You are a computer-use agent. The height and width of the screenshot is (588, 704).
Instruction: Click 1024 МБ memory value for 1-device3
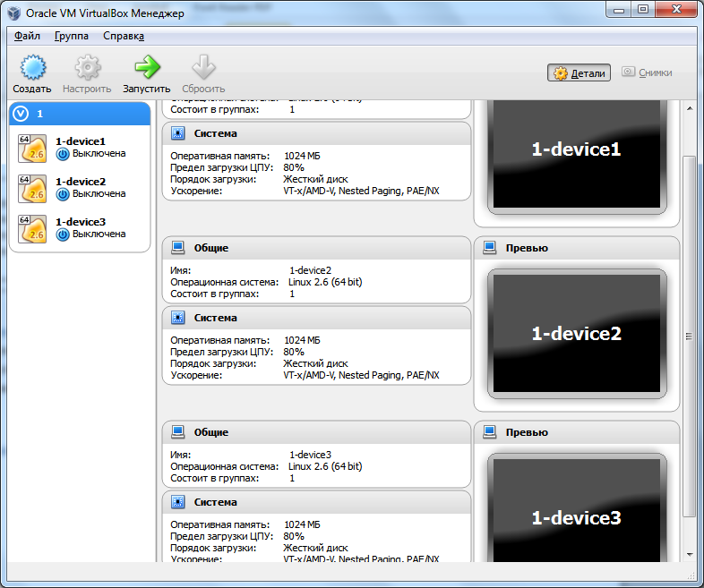click(x=302, y=524)
